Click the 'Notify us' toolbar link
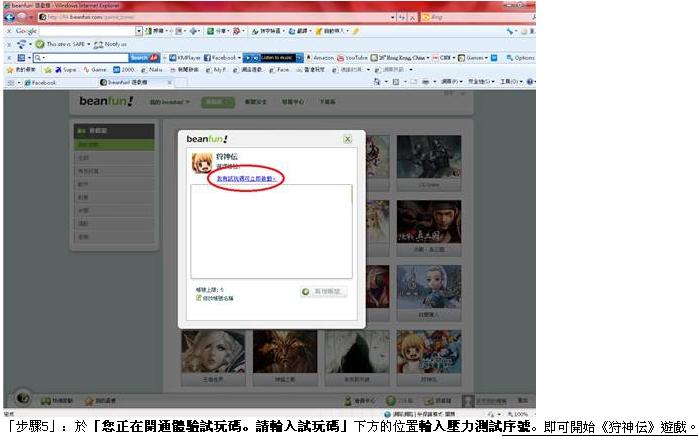 point(110,44)
